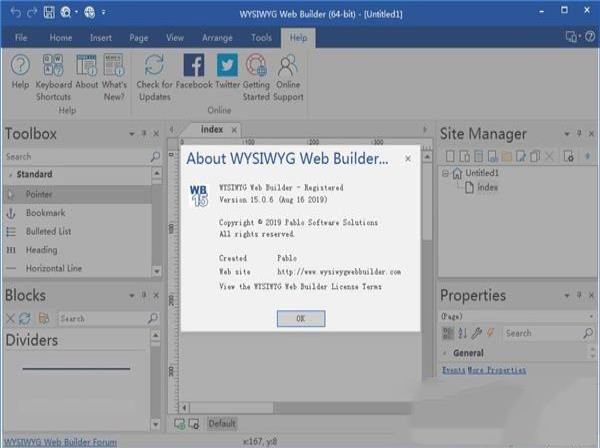Screen dimensions: 600x448
Task: Open the (Page) dropdown in Properties
Action: [x=591, y=317]
